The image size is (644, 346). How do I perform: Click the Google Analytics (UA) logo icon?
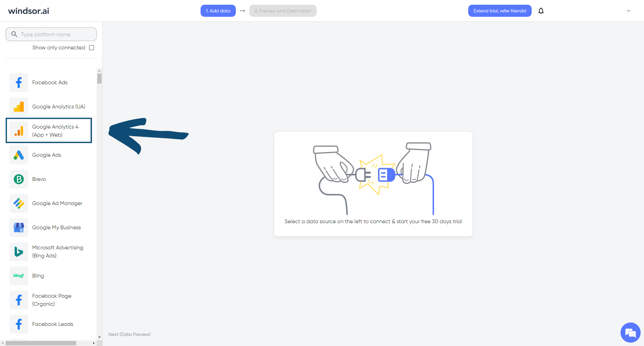[x=19, y=107]
